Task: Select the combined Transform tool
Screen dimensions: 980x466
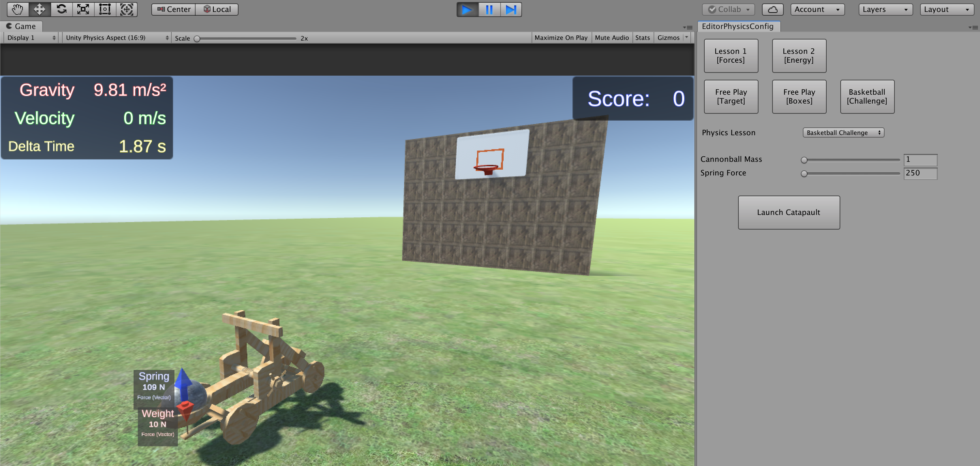Action: coord(126,9)
